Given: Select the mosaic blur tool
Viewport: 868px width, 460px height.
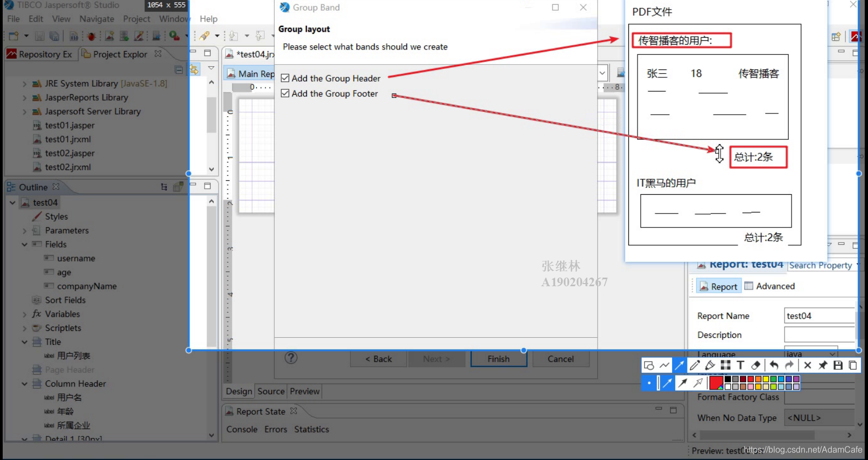Looking at the screenshot, I should [725, 365].
